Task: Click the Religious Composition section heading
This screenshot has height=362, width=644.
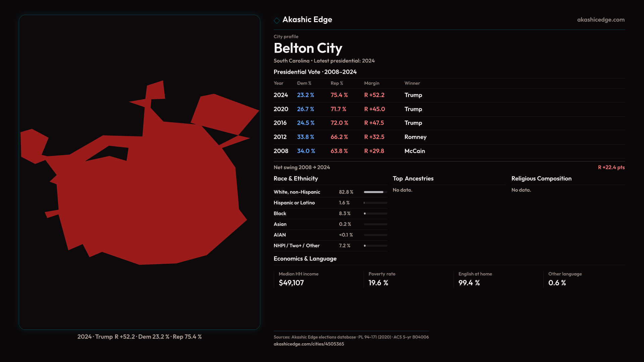Action: tap(541, 179)
